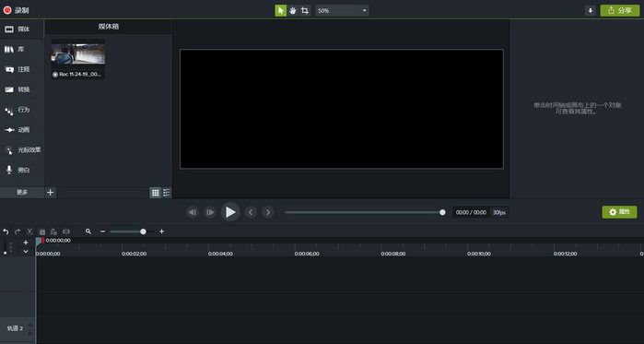Viewport: 644px width, 344px height.
Task: Select the arrow edit mode tool
Action: [x=280, y=11]
